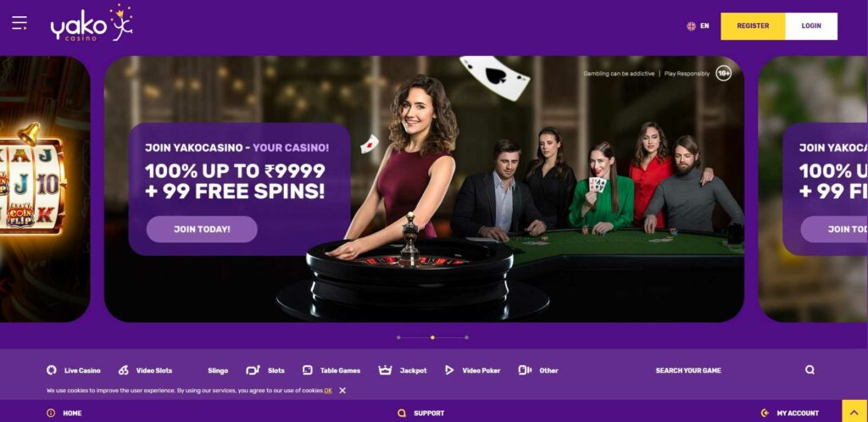Select the third carousel indicator dot
The height and width of the screenshot is (422, 868).
(467, 337)
